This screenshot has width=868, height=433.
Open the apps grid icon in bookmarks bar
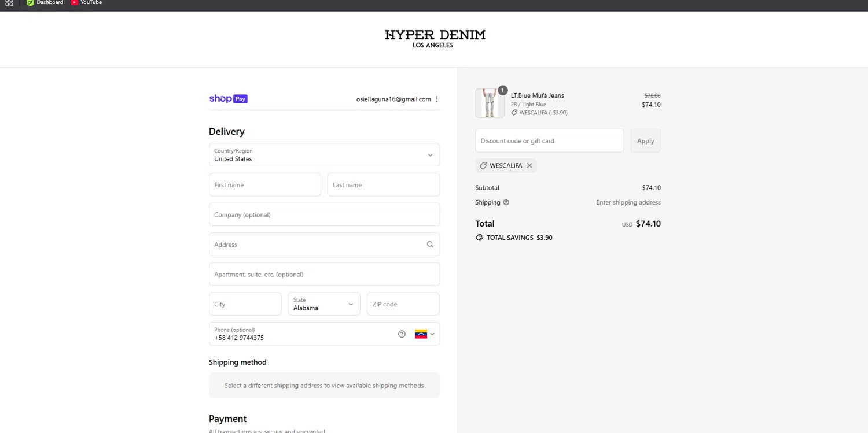click(9, 3)
